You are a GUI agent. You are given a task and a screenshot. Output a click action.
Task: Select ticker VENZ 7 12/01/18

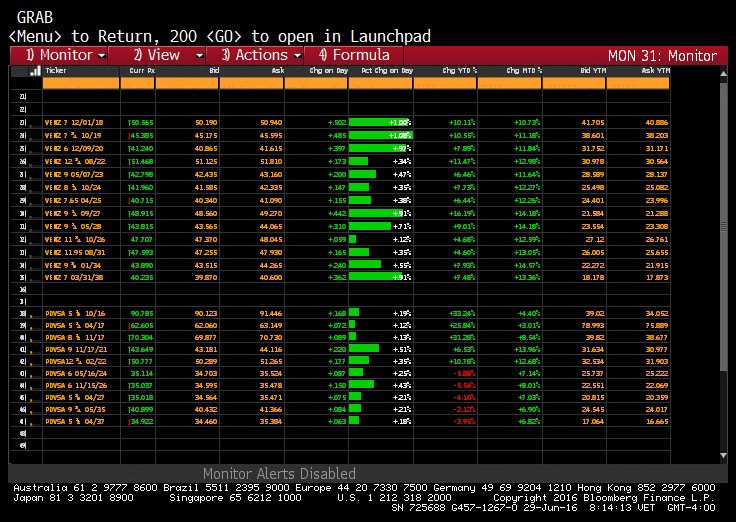74,123
